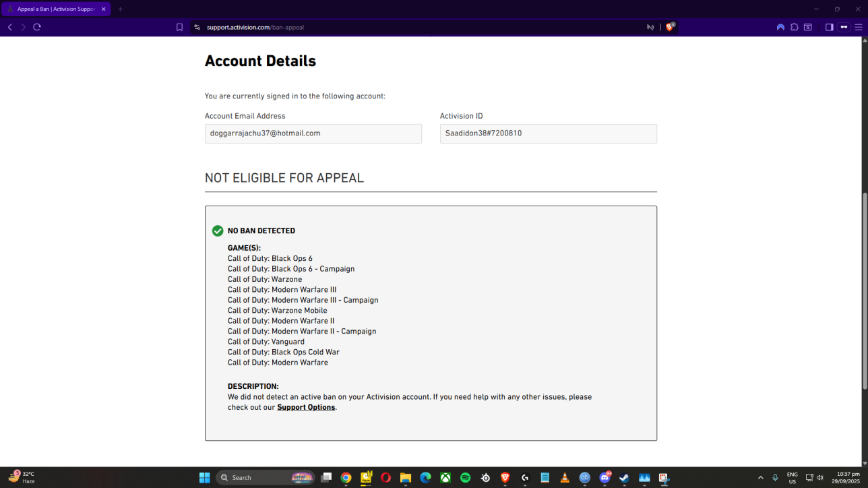Click the Activision ID field

[x=548, y=133]
